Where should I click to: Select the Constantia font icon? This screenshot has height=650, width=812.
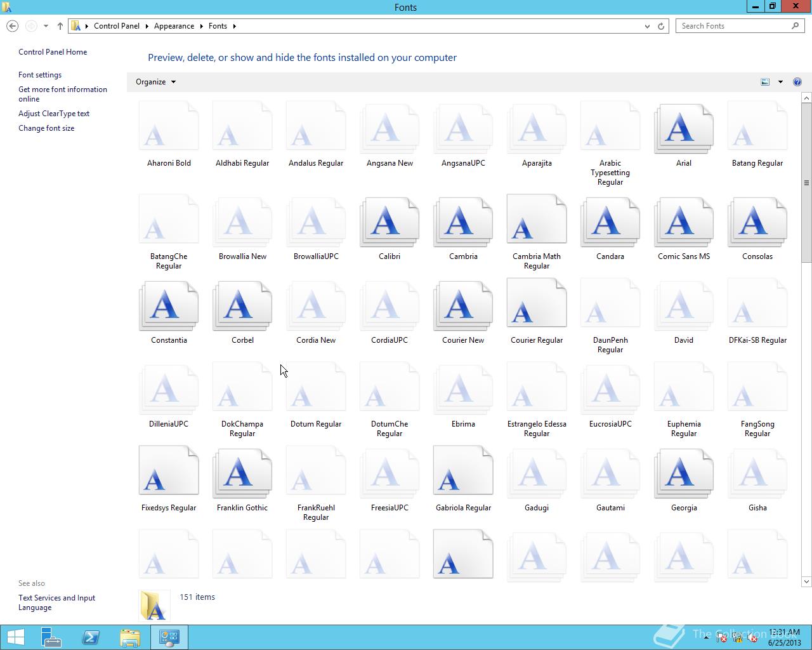pos(169,307)
